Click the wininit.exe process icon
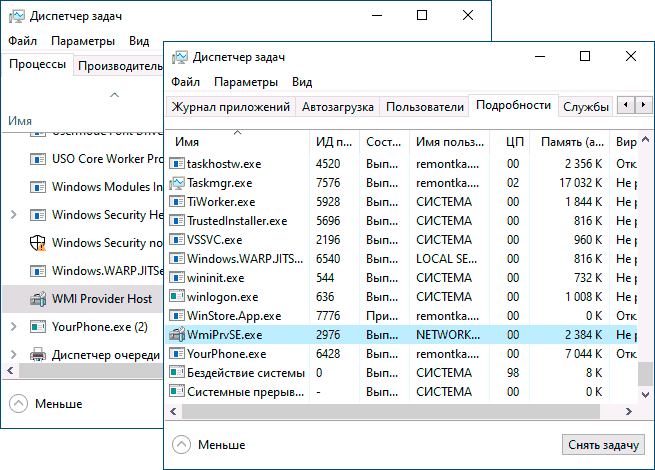Image resolution: width=655 pixels, height=470 pixels. point(177,278)
